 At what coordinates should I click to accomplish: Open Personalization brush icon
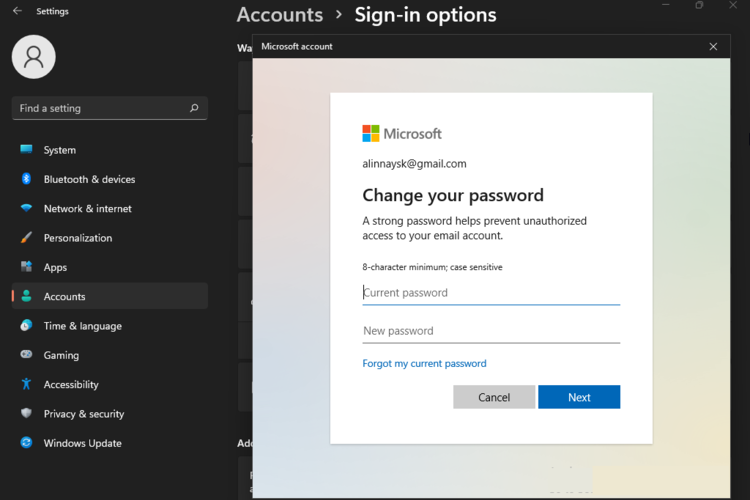pos(27,238)
